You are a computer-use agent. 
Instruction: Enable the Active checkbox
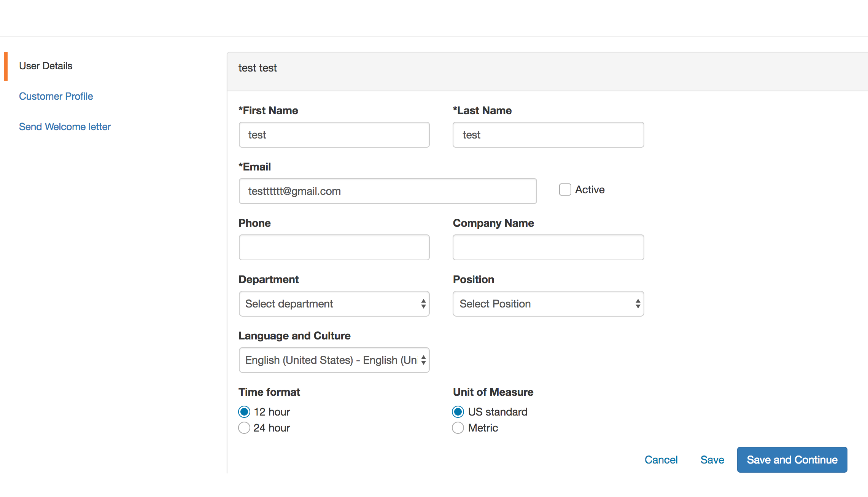point(564,190)
